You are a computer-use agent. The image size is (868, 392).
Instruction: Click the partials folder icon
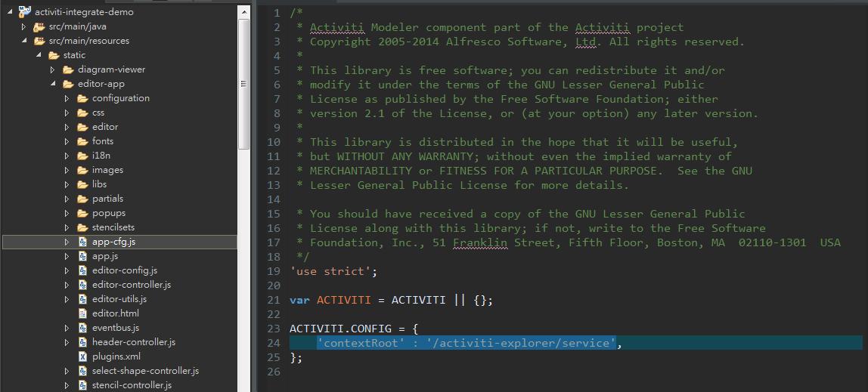(x=82, y=199)
